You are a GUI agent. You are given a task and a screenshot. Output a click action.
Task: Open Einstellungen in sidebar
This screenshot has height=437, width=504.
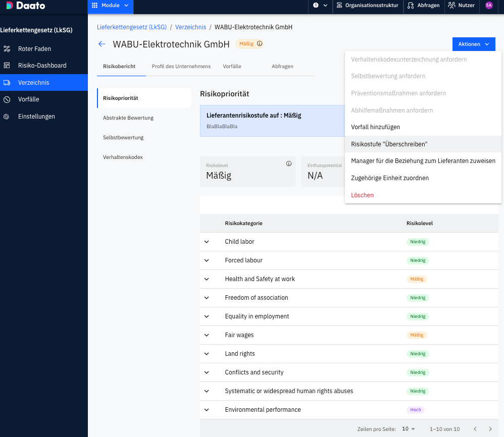36,117
